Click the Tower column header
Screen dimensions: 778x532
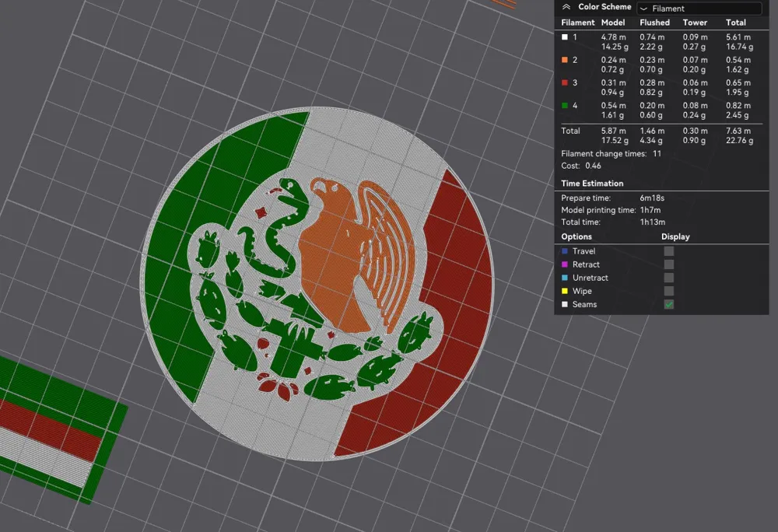click(695, 23)
